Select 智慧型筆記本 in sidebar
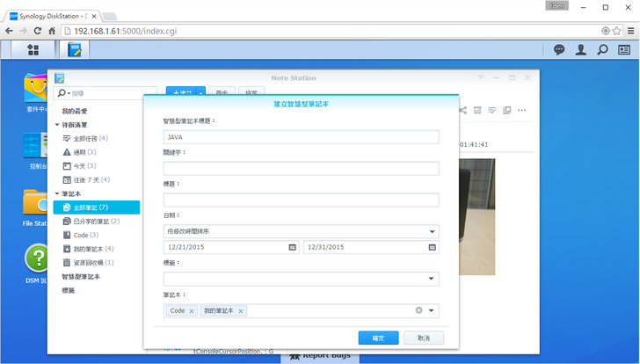Image resolution: width=640 pixels, height=364 pixels. click(x=81, y=277)
